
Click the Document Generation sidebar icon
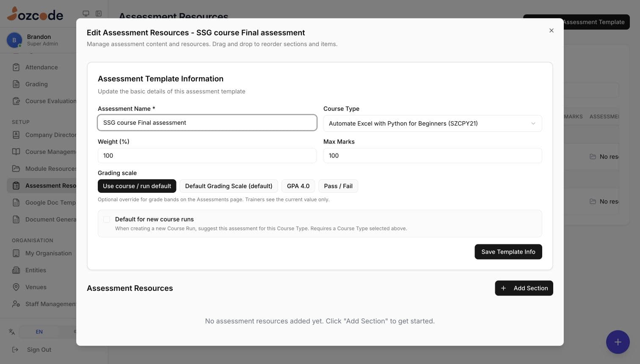click(16, 219)
